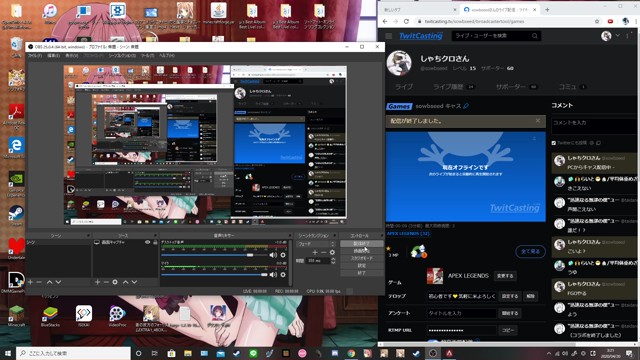Open File menu in OBS
Viewport: 640px width, 360px height.
coord(35,56)
